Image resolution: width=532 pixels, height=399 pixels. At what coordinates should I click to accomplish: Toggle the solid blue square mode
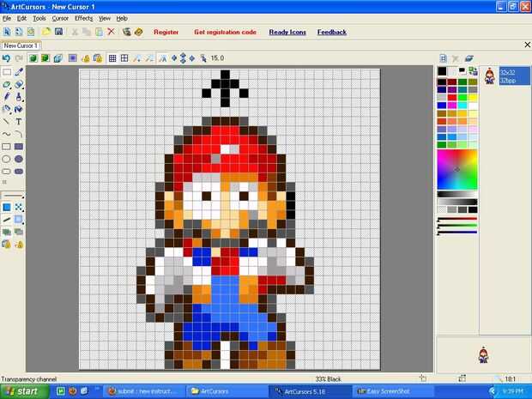tap(7, 208)
